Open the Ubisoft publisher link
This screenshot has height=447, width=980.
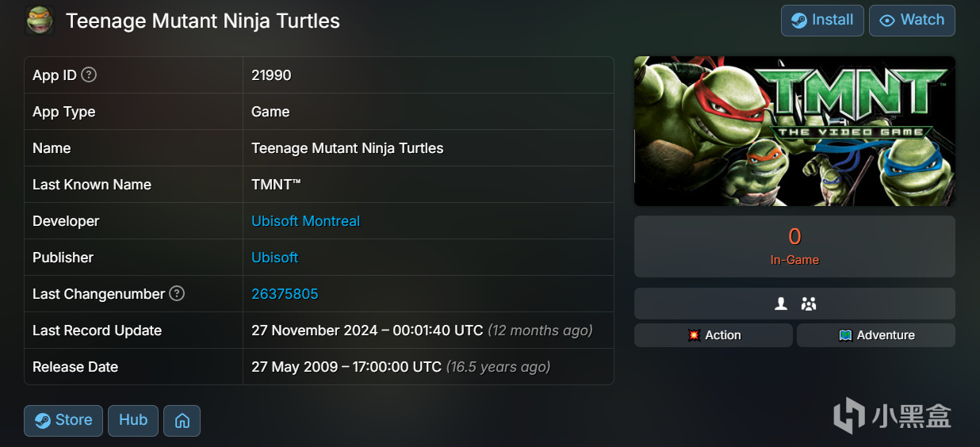coord(274,258)
